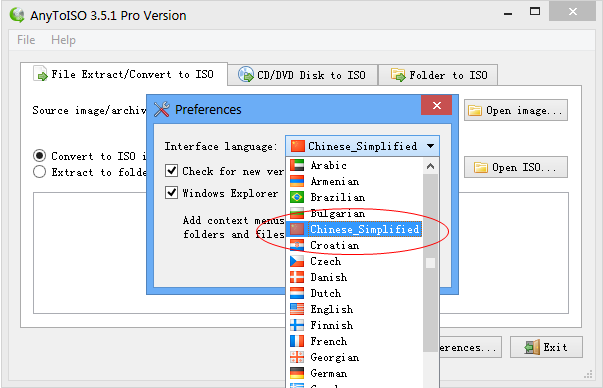Choose the Extract to folder radio option
This screenshot has height=388, width=603.
tap(39, 172)
